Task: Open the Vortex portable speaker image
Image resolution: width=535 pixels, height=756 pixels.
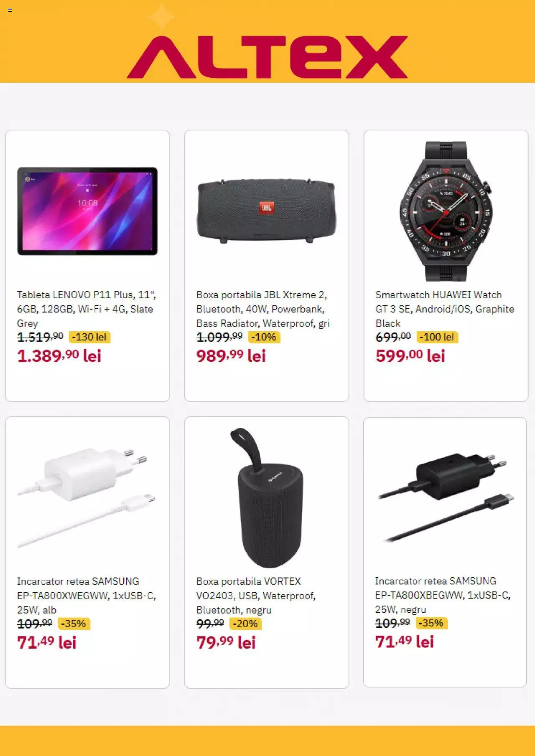Action: [x=267, y=497]
